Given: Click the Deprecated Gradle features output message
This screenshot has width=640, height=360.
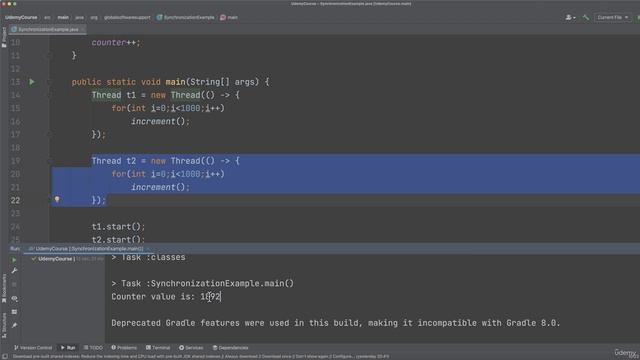Looking at the screenshot, I should (336, 323).
